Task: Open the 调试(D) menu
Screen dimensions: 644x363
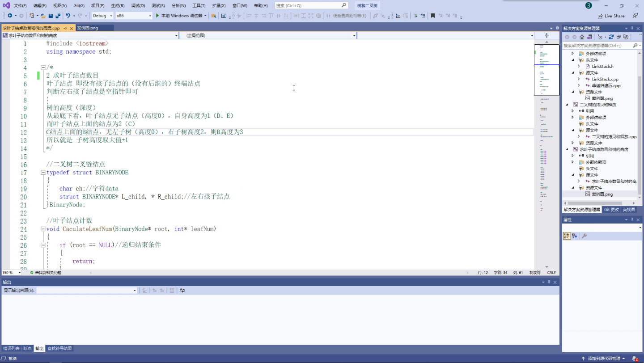Action: [x=138, y=5]
